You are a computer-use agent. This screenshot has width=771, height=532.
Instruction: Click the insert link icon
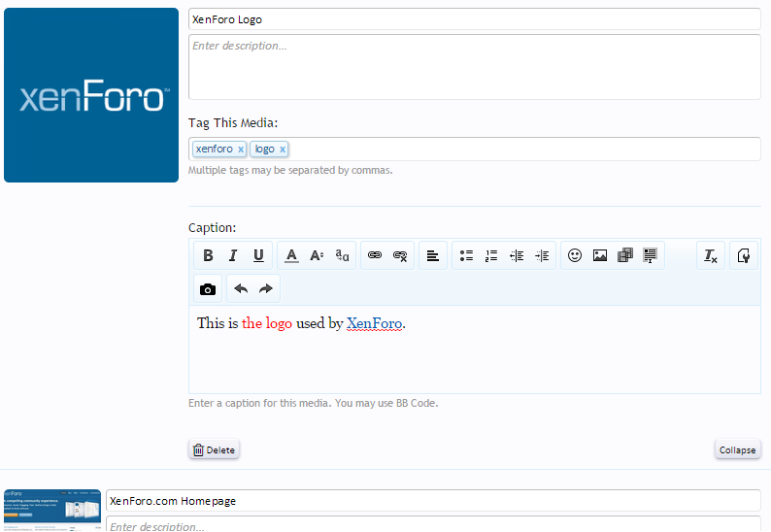point(375,256)
